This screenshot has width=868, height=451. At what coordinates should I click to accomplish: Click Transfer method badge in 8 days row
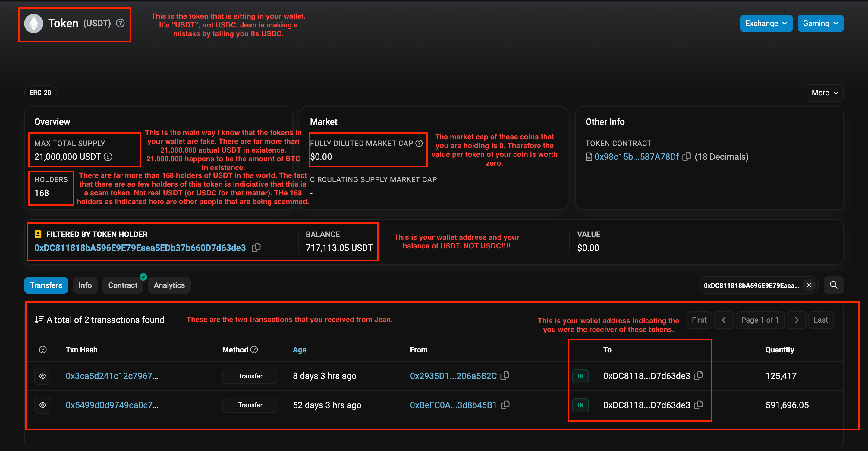250,376
